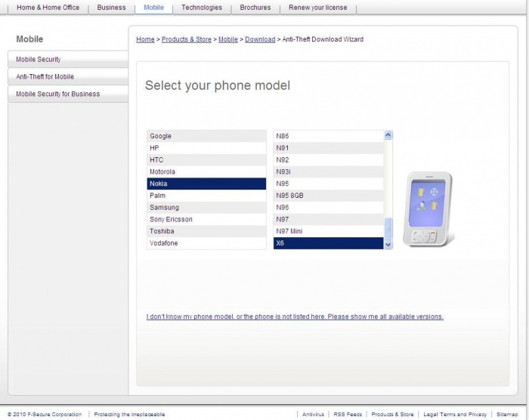Click the model list scroll-up arrow

388,135
